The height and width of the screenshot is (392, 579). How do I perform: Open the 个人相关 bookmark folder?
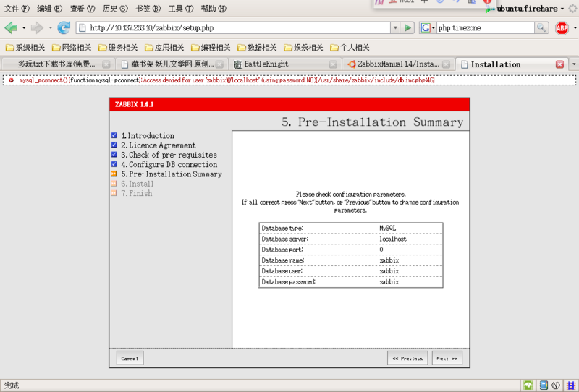[x=350, y=48]
